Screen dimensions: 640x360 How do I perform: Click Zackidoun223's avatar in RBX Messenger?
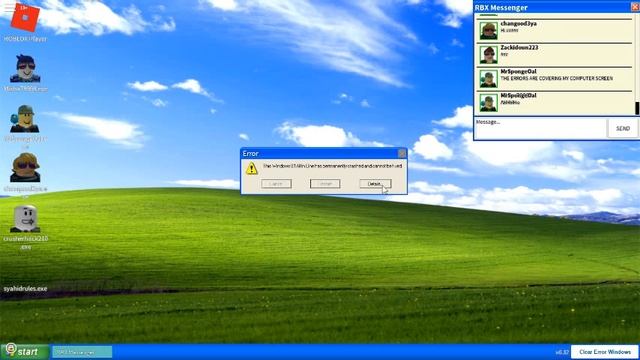(489, 55)
